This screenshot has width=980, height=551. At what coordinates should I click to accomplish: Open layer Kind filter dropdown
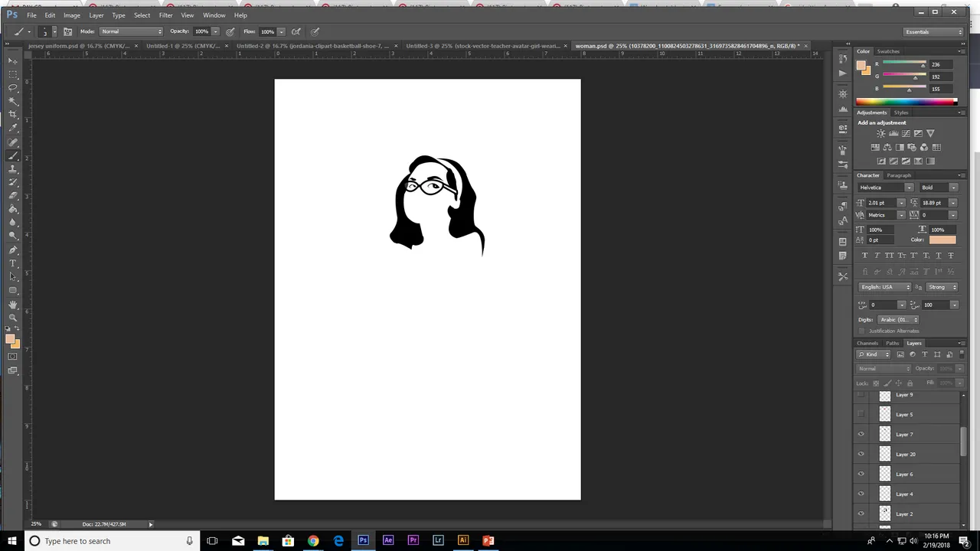(874, 354)
